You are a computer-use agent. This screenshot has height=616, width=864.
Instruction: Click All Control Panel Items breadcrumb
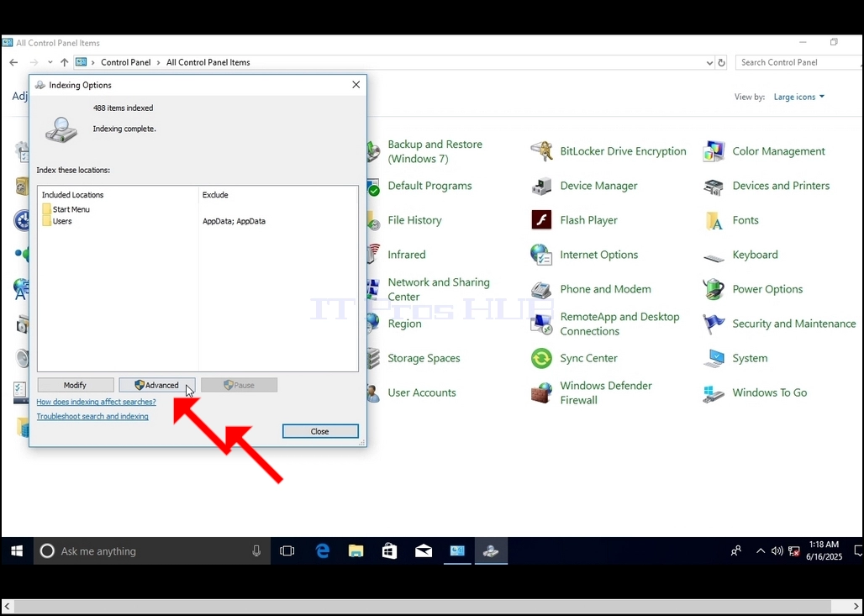click(208, 63)
